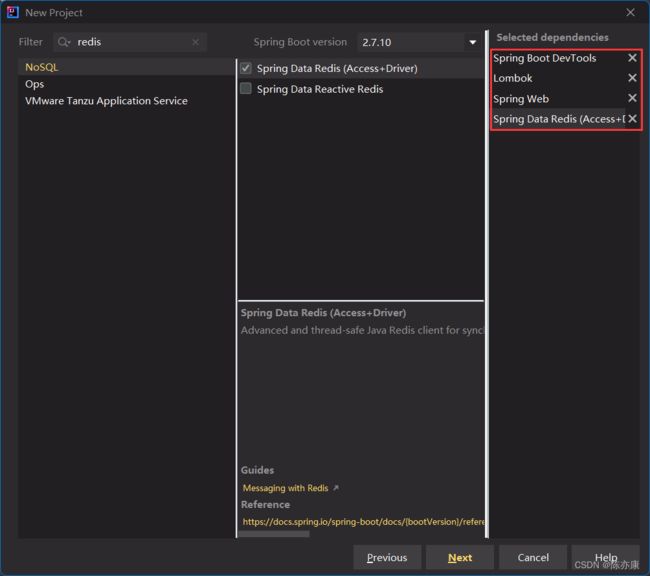Uncheck Spring Data Redis (Access+Driver)
Image resolution: width=650 pixels, height=576 pixels.
[246, 68]
